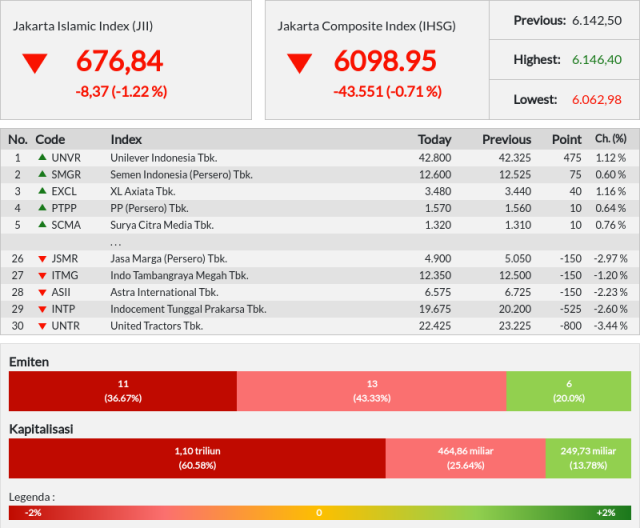Click the green Kapitalisasi segment 249,73 miliar
Image resolution: width=640 pixels, height=528 pixels.
[588, 458]
